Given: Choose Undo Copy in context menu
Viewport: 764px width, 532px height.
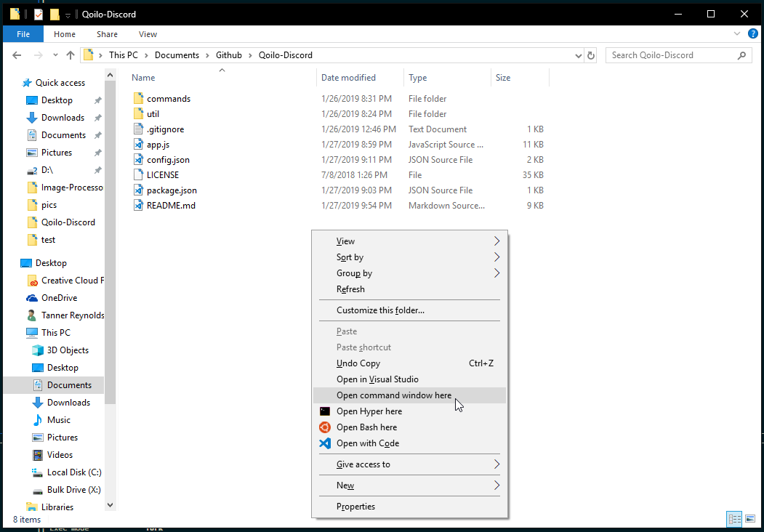Looking at the screenshot, I should 409,363.
